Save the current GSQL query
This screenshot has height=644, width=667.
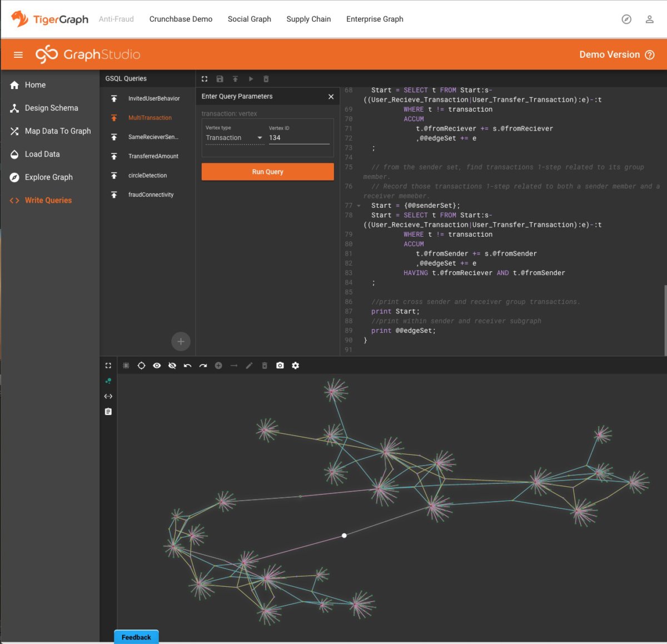pos(220,78)
